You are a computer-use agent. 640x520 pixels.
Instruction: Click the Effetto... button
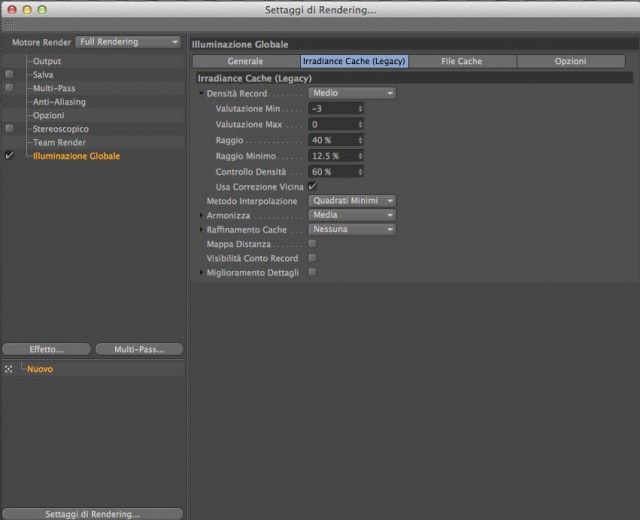pyautogui.click(x=47, y=349)
